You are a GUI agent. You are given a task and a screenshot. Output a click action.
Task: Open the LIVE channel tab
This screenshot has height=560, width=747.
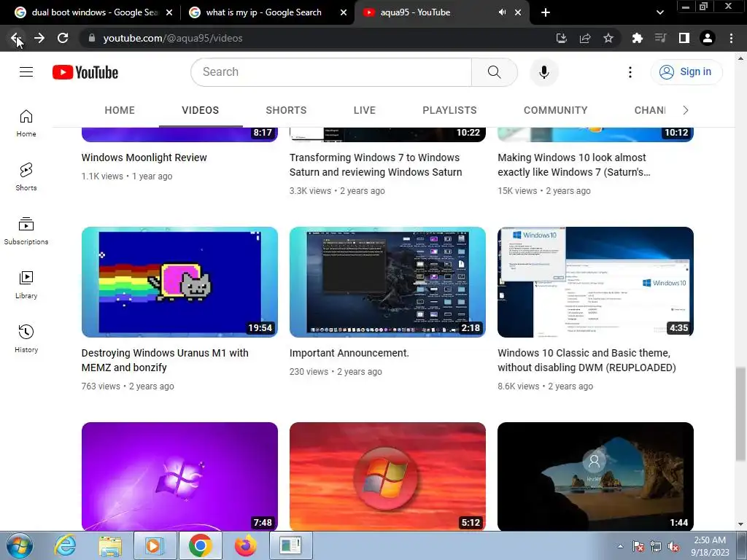pos(365,110)
